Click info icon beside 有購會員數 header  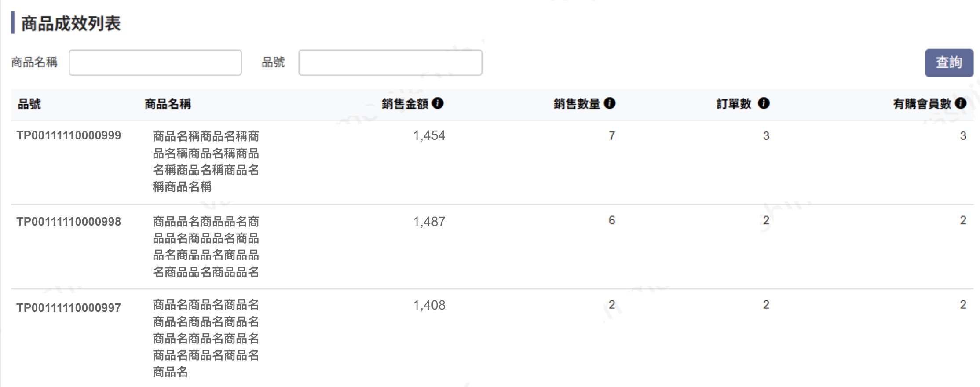point(961,103)
